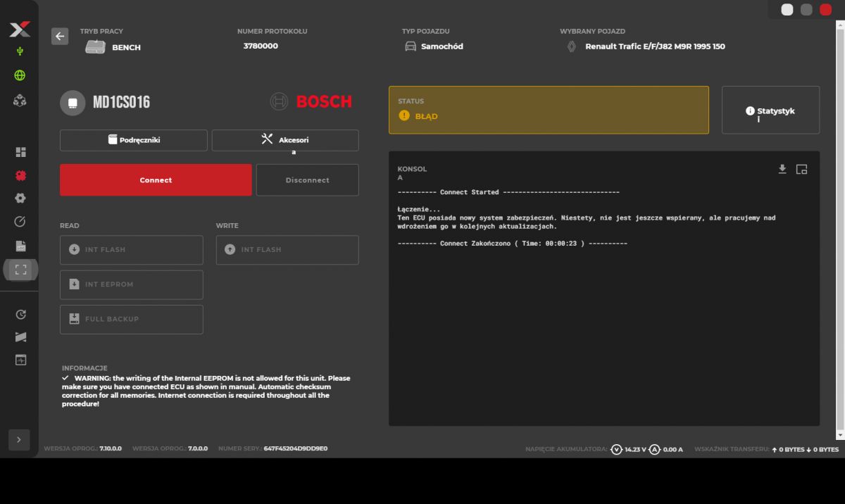Download the console log
Screen dimensions: 845x504
coord(782,169)
